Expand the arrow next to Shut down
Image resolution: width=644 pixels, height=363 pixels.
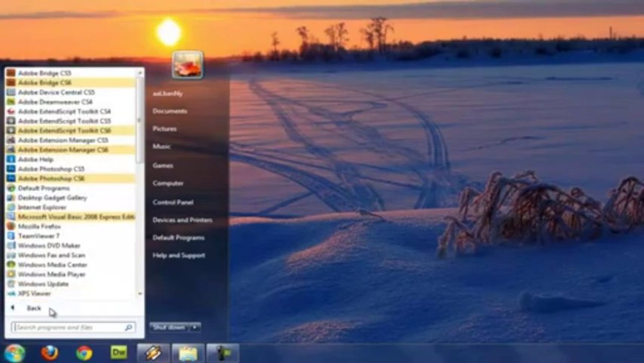pos(195,327)
